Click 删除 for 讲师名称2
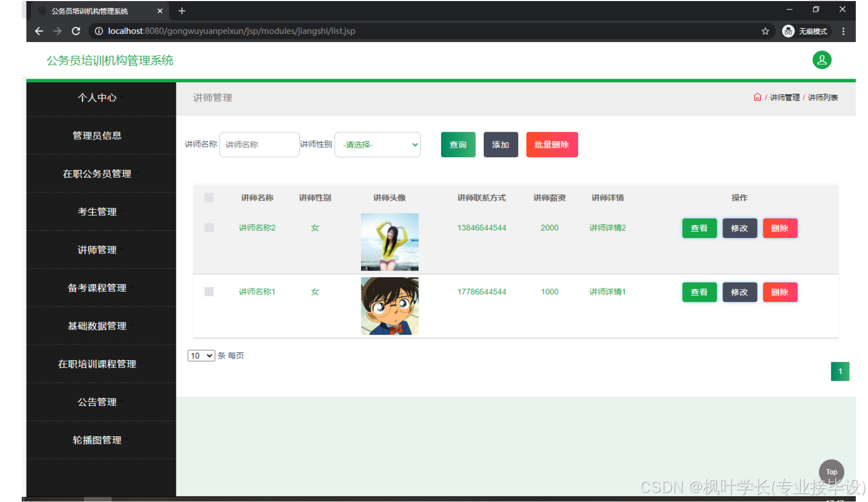Image resolution: width=868 pixels, height=502 pixels. tap(780, 228)
